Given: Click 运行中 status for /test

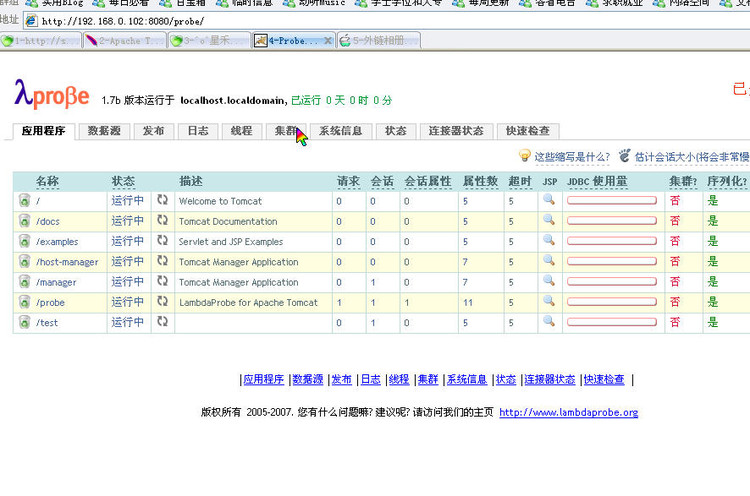Looking at the screenshot, I should pos(128,322).
